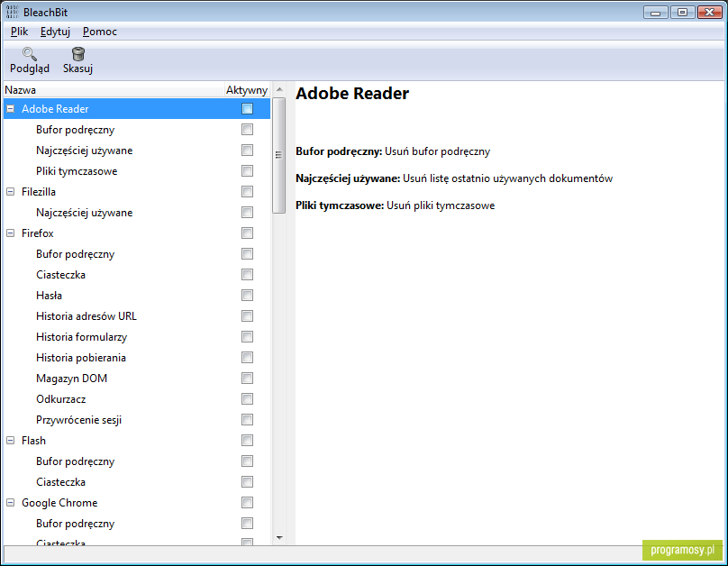Screen dimensions: 728x566
Task: Select the Historia formularzy row
Action: click(x=137, y=337)
